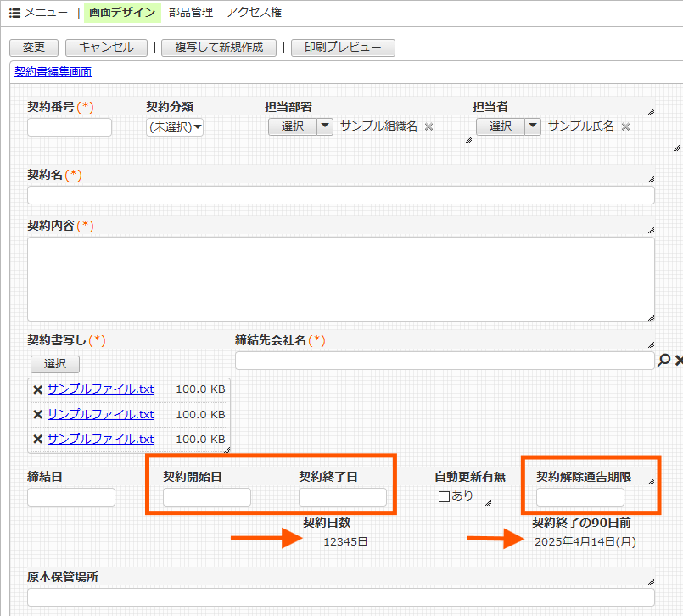Open the 契約分類 dropdown
The height and width of the screenshot is (616, 683).
click(x=175, y=127)
